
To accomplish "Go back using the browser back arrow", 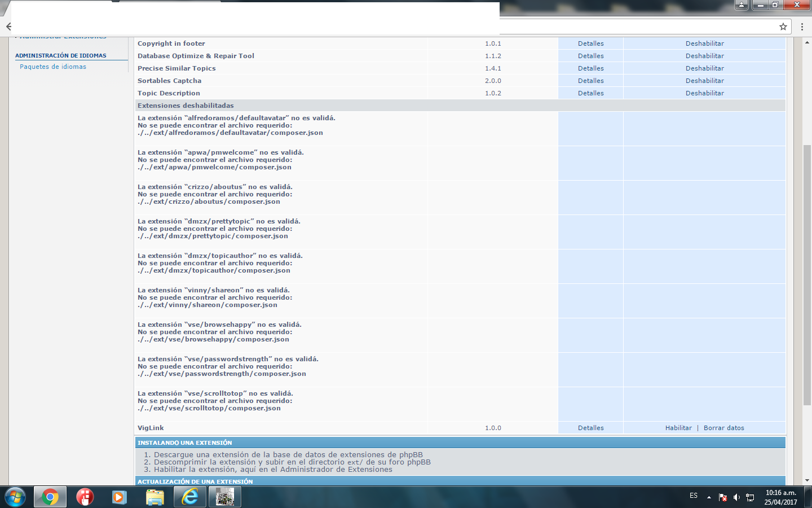I will click(x=8, y=27).
